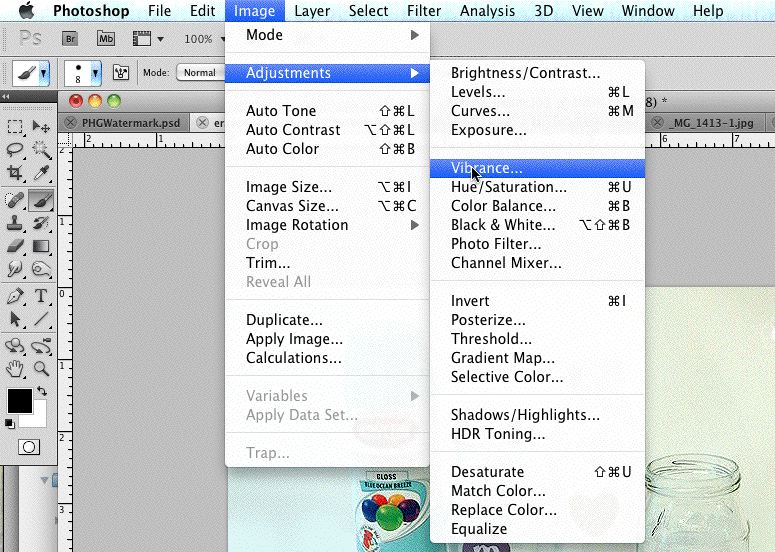Select the Type tool
The height and width of the screenshot is (552, 775).
(x=41, y=296)
